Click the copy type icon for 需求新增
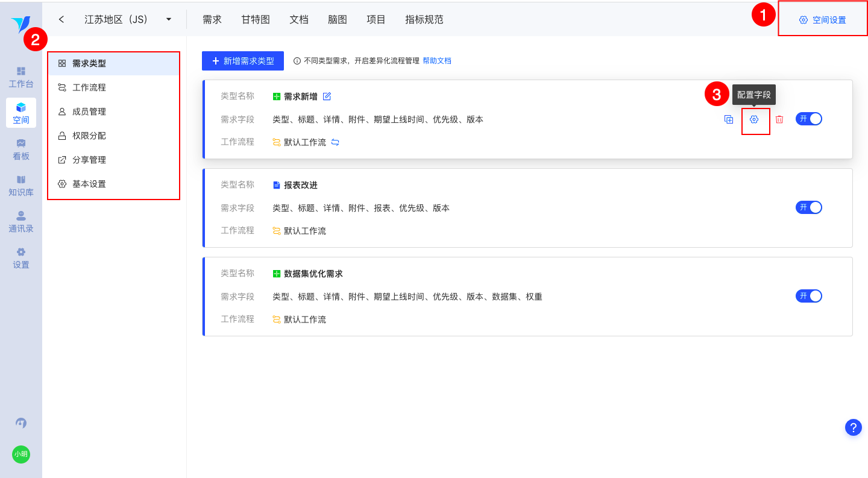Viewport: 868px width, 478px height. tap(729, 119)
